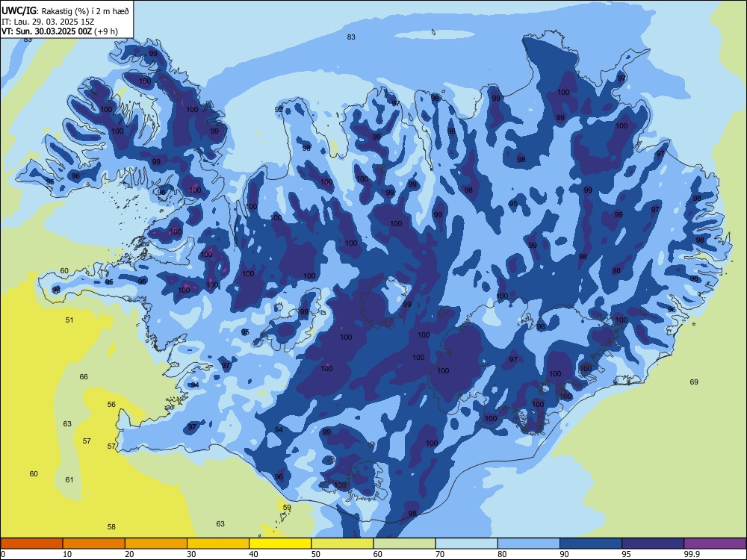747x560 pixels.
Task: Click the light orange 20–30 legend swatch
Action: click(156, 544)
